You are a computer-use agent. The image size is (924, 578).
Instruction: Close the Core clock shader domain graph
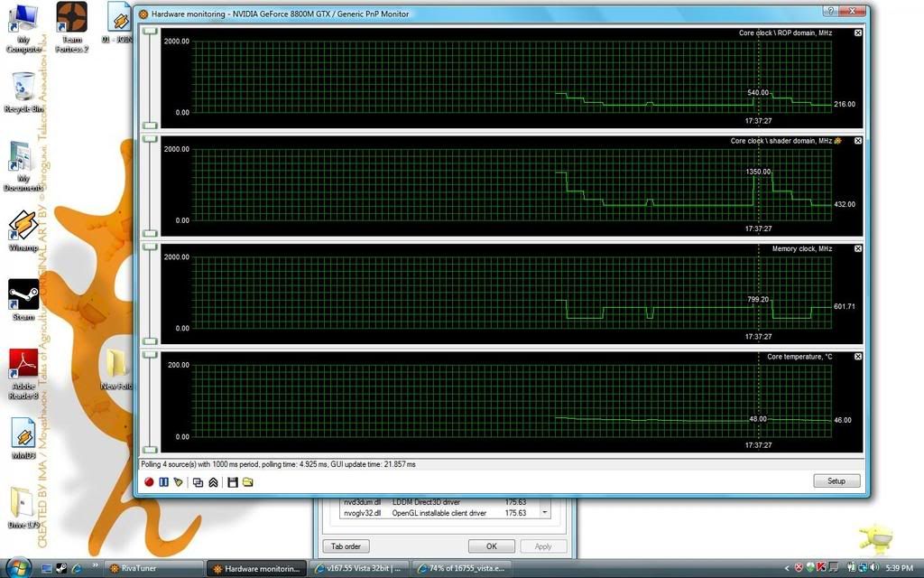tap(858, 141)
